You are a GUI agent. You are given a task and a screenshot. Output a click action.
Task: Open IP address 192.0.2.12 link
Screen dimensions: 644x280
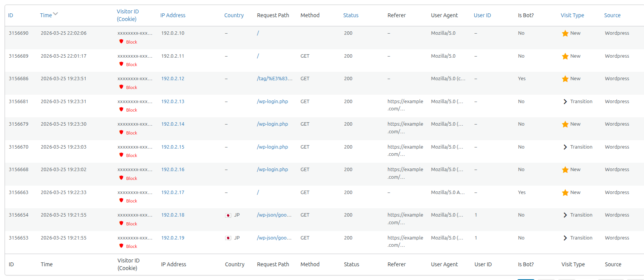pos(173,79)
